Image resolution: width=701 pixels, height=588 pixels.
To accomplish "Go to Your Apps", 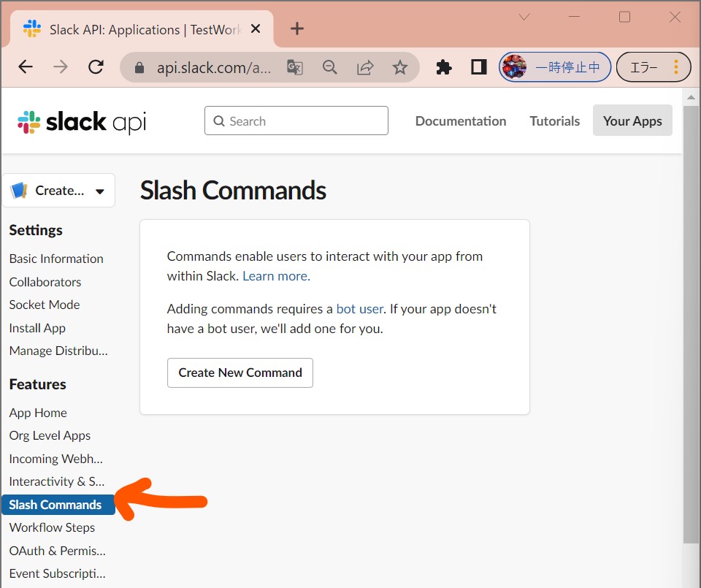I will [x=632, y=121].
